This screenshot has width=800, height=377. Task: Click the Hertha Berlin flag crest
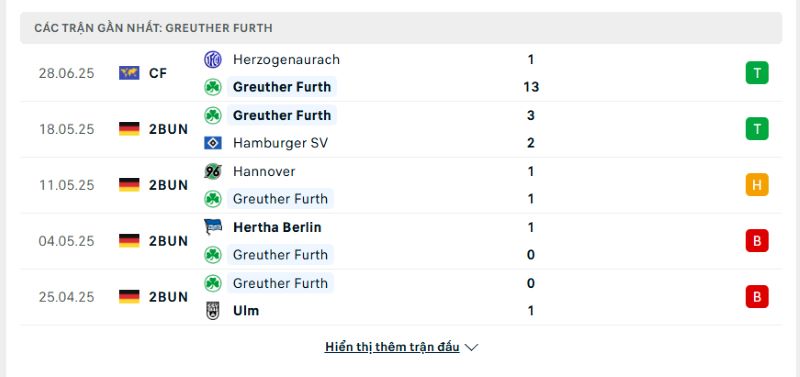[213, 227]
